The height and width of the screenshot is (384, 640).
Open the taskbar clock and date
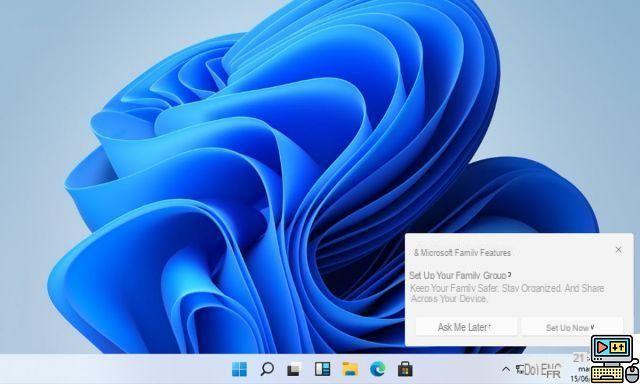[x=581, y=368]
